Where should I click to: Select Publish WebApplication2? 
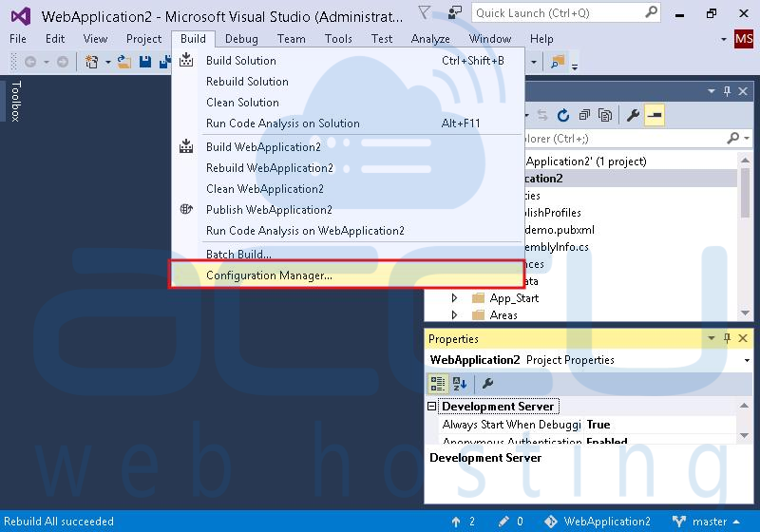click(348, 209)
